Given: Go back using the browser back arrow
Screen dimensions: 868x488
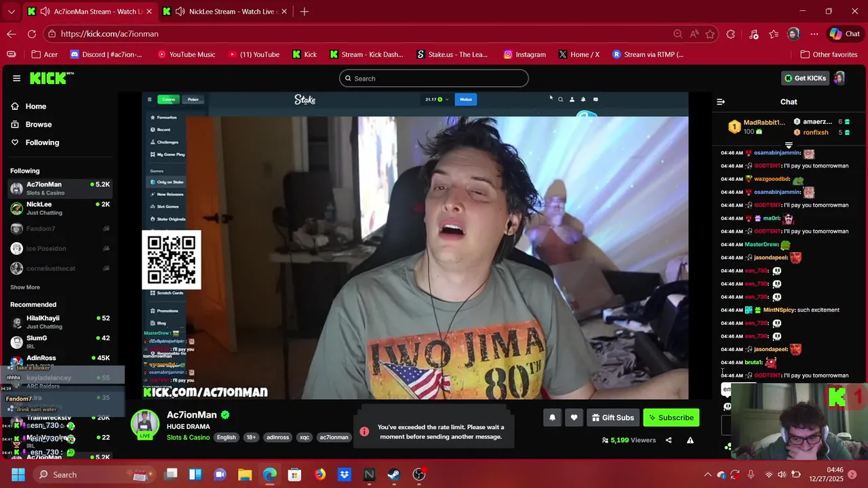Looking at the screenshot, I should 12,34.
